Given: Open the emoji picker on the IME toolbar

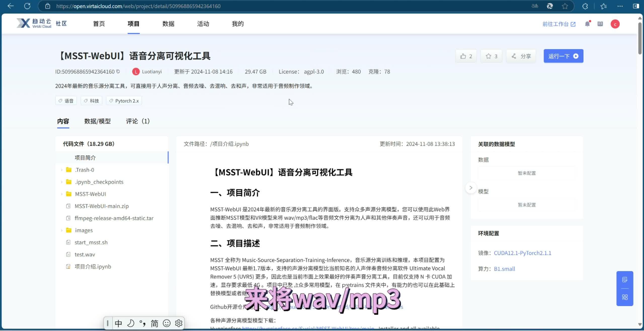Looking at the screenshot, I should coord(167,323).
